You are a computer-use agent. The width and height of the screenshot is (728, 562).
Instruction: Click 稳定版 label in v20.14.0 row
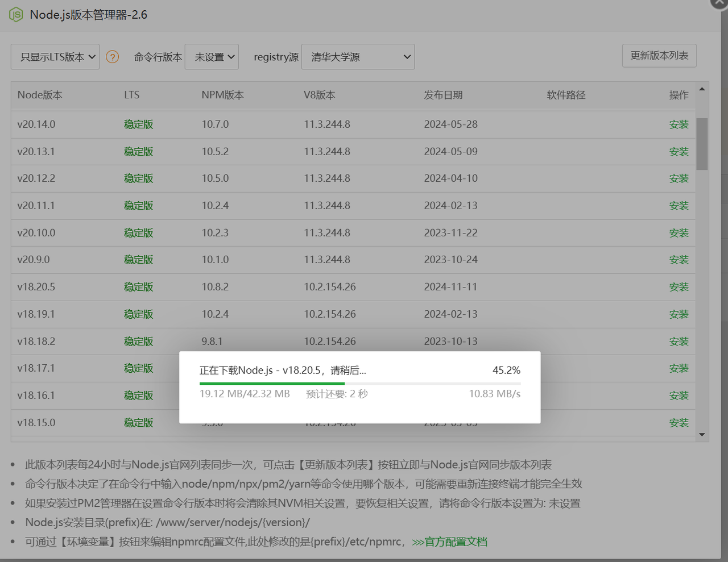(139, 124)
